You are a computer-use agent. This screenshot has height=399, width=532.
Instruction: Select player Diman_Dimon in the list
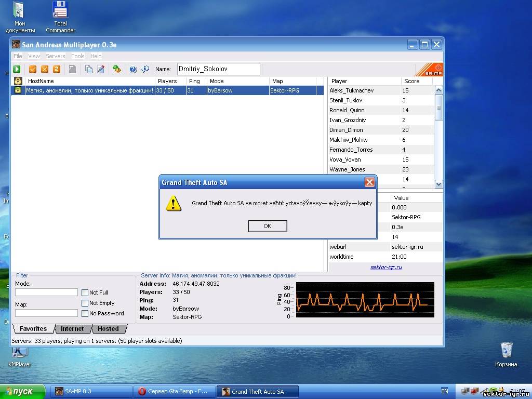click(381, 130)
